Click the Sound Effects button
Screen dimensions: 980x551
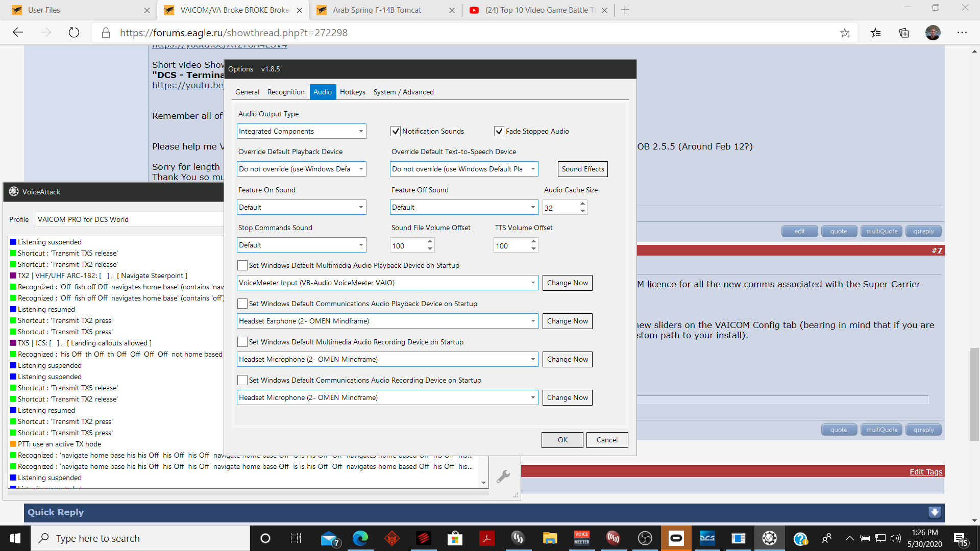click(583, 169)
